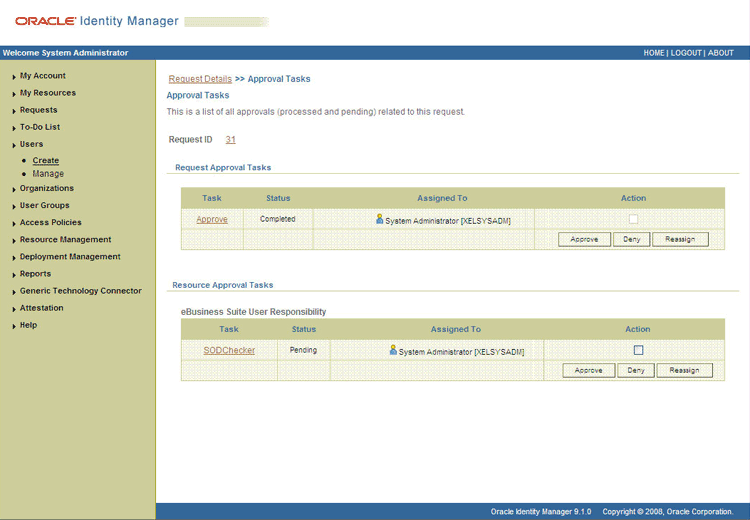Click Request Approval Tasks section heading

pos(223,167)
